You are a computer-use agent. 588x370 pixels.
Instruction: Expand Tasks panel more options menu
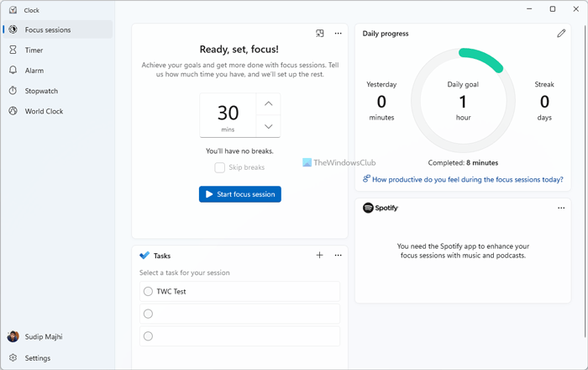(x=339, y=255)
